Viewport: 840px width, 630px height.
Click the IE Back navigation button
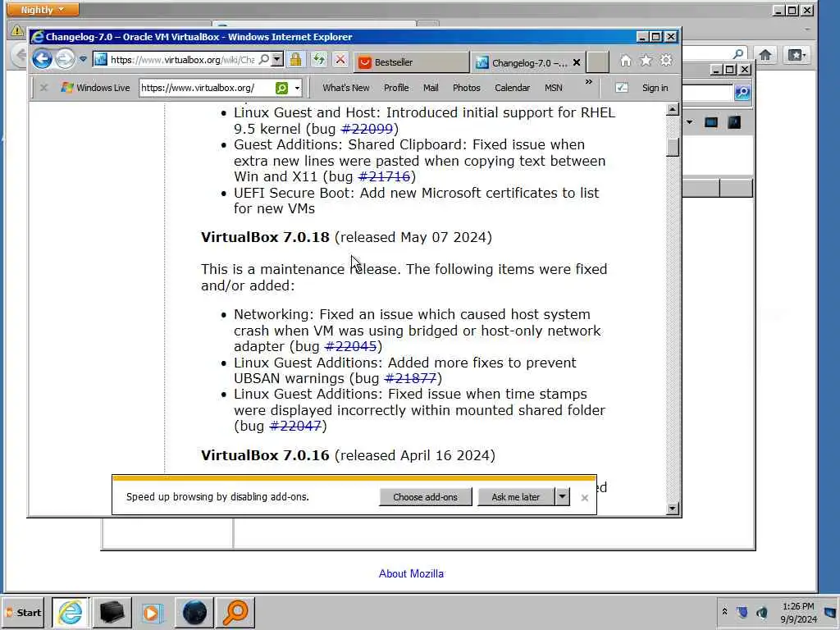pyautogui.click(x=42, y=58)
